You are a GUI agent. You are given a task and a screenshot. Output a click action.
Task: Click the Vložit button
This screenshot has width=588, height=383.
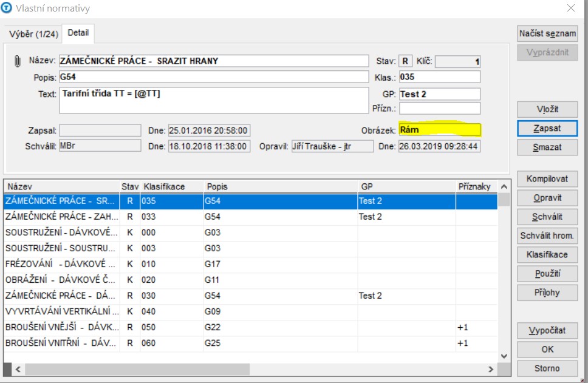coord(547,109)
